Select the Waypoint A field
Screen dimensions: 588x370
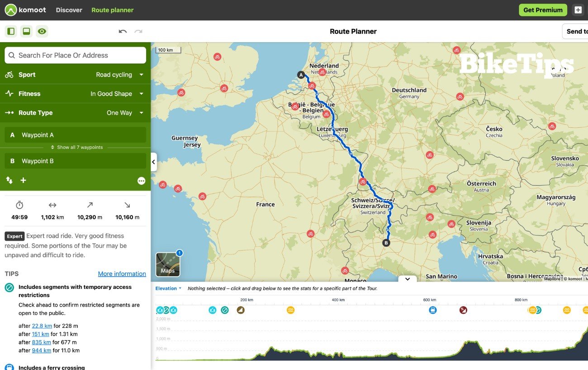click(75, 135)
